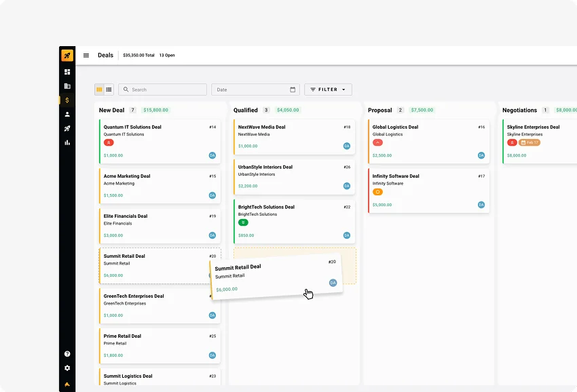Open the Contacts person icon in sidebar

tap(67, 115)
